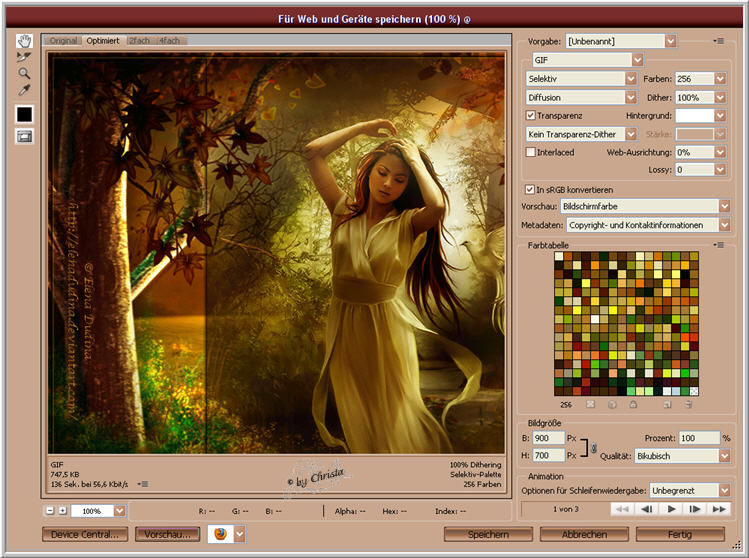
Task: Delete selected color from Farbtabelle
Action: 688,404
